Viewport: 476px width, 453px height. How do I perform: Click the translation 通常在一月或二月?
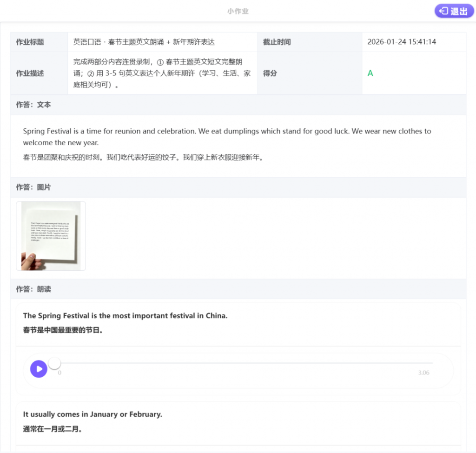tap(53, 429)
